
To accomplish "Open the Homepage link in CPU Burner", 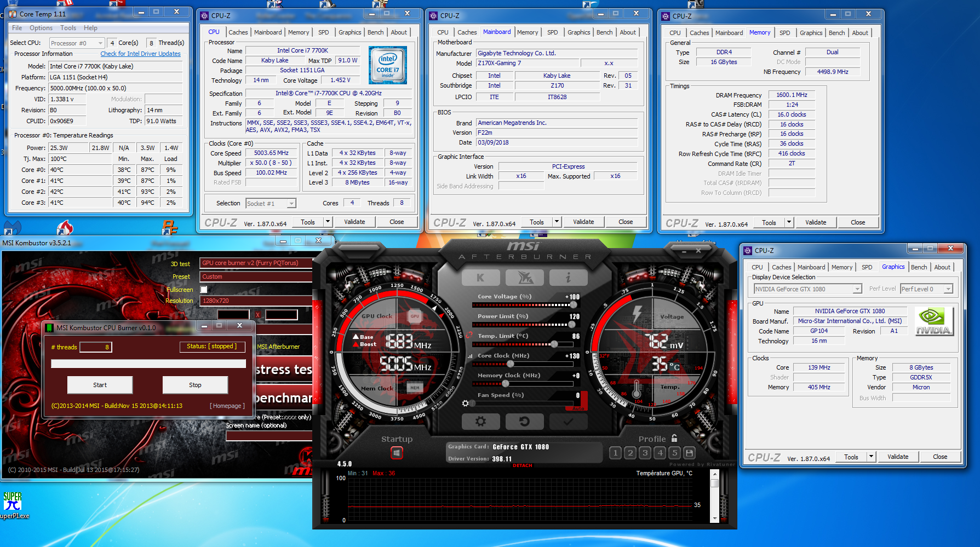I will [x=227, y=406].
